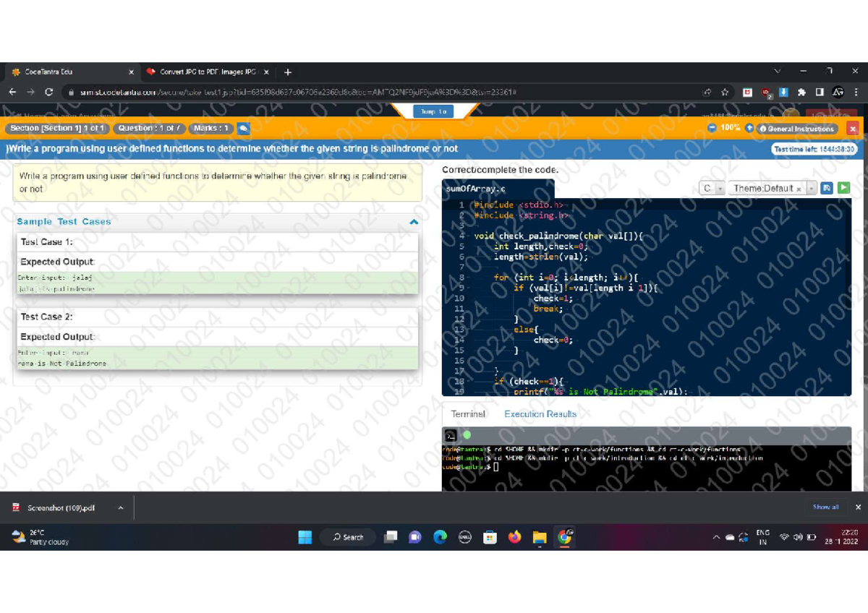Click the red close button in the orange bar
The image size is (868, 613).
pyautogui.click(x=852, y=129)
